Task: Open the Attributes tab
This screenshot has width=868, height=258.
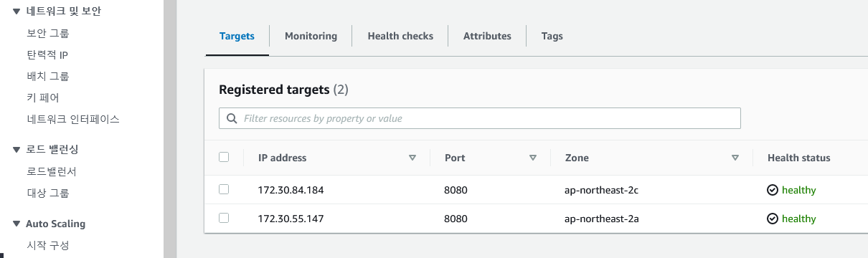Action: point(487,36)
